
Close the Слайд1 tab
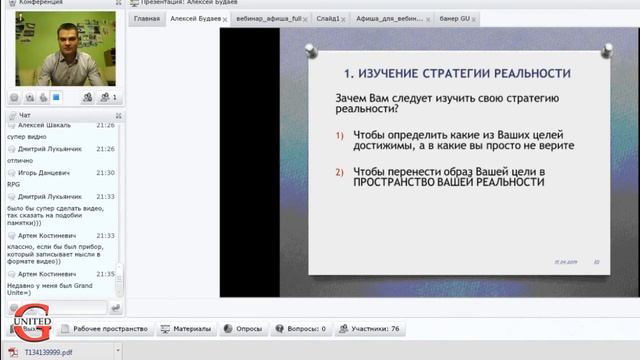click(343, 20)
